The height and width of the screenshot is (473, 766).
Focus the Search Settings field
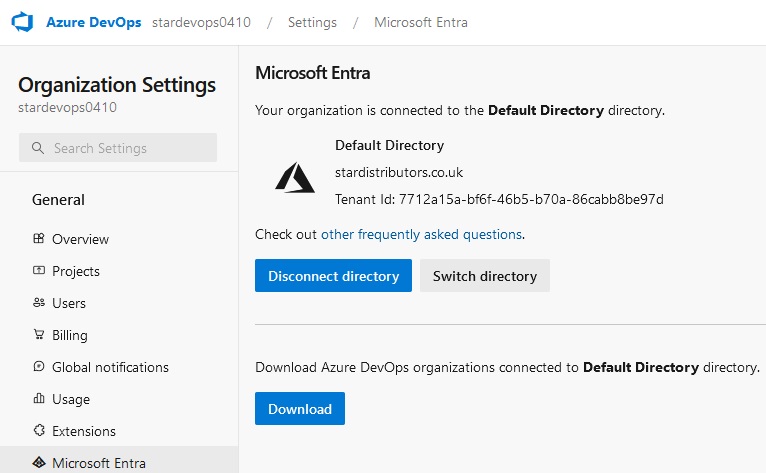coord(118,148)
